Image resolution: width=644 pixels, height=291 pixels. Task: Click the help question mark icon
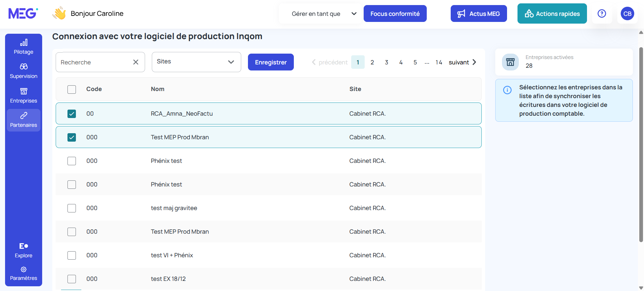[601, 13]
